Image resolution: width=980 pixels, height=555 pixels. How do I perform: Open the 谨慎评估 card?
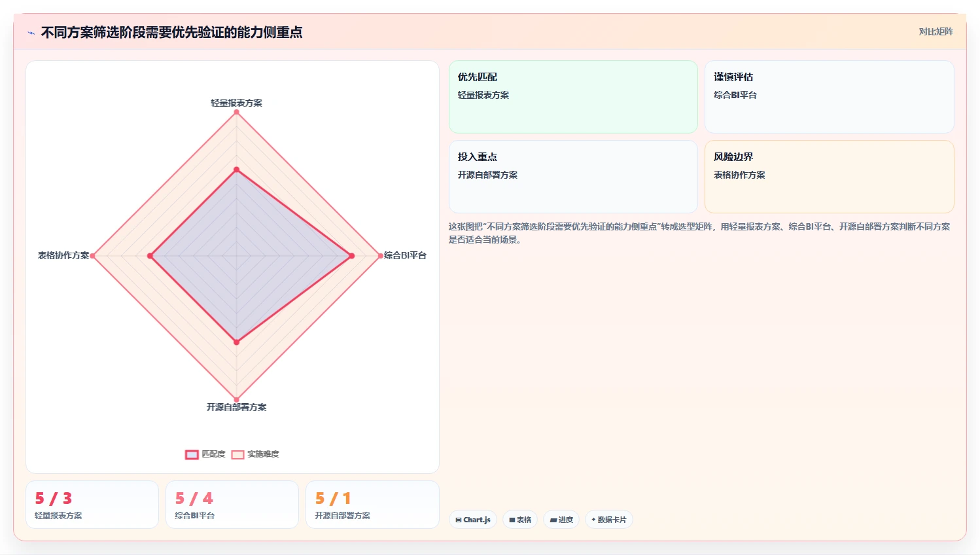[x=829, y=97]
